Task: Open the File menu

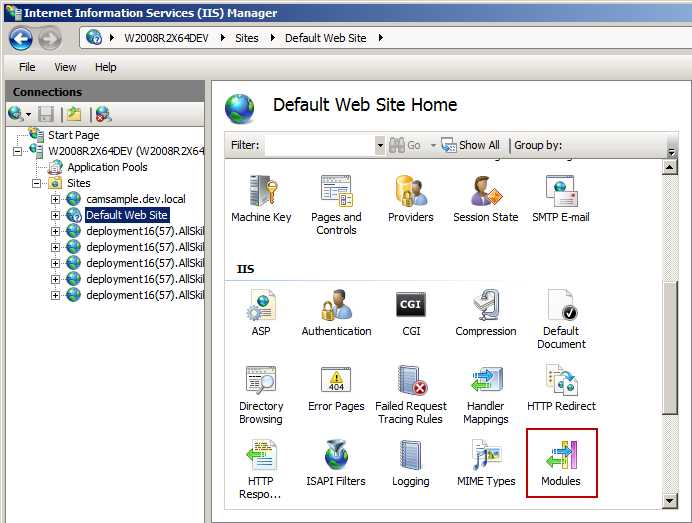Action: point(27,67)
